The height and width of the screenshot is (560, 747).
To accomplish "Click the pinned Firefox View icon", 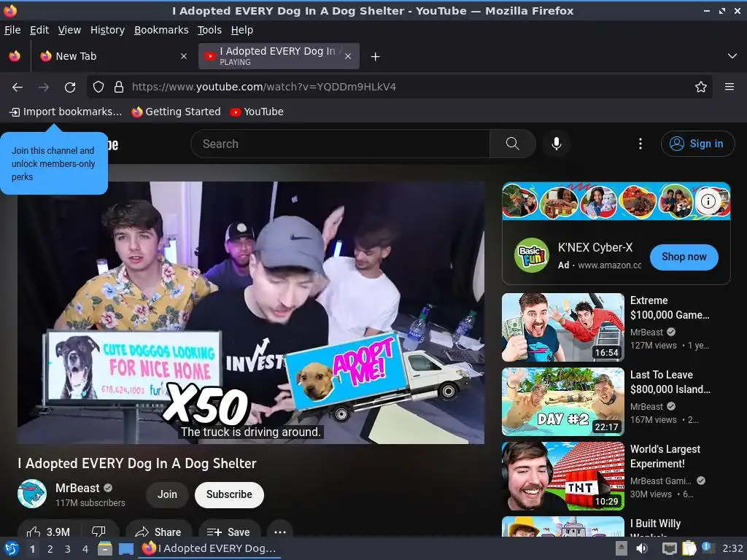I will tap(15, 56).
